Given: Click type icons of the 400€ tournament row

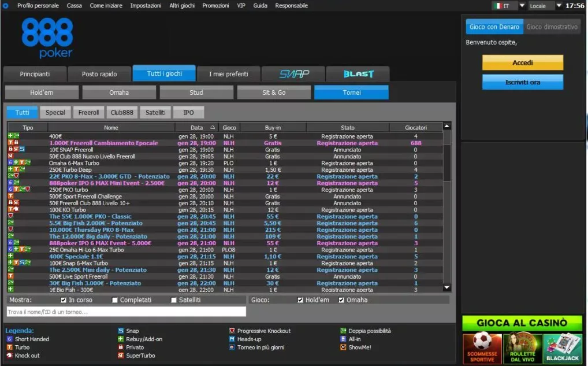Looking at the screenshot, I should click(x=13, y=136).
